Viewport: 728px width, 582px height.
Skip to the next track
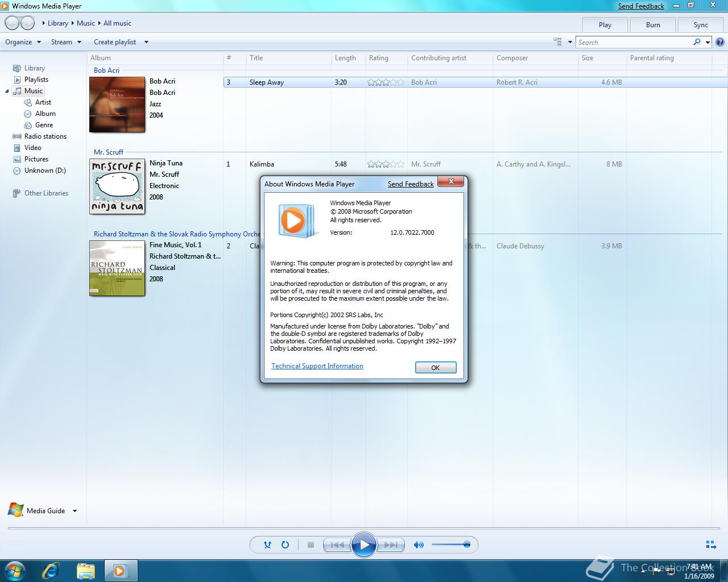[x=391, y=544]
